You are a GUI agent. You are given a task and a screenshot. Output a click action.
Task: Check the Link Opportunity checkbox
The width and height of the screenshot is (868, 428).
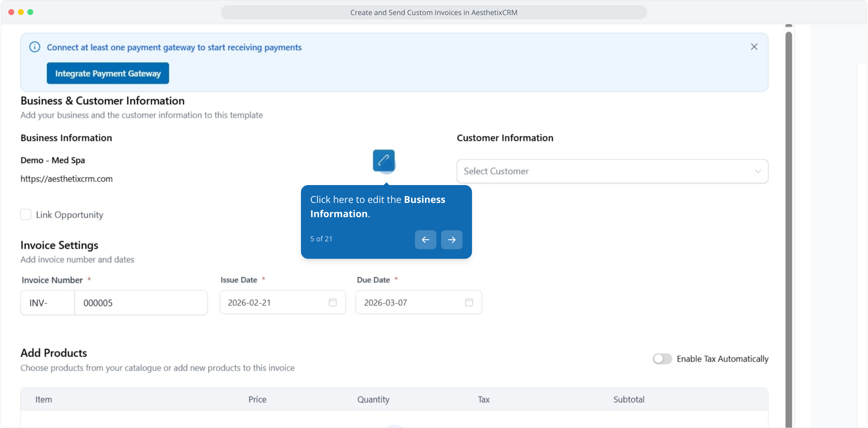[26, 215]
